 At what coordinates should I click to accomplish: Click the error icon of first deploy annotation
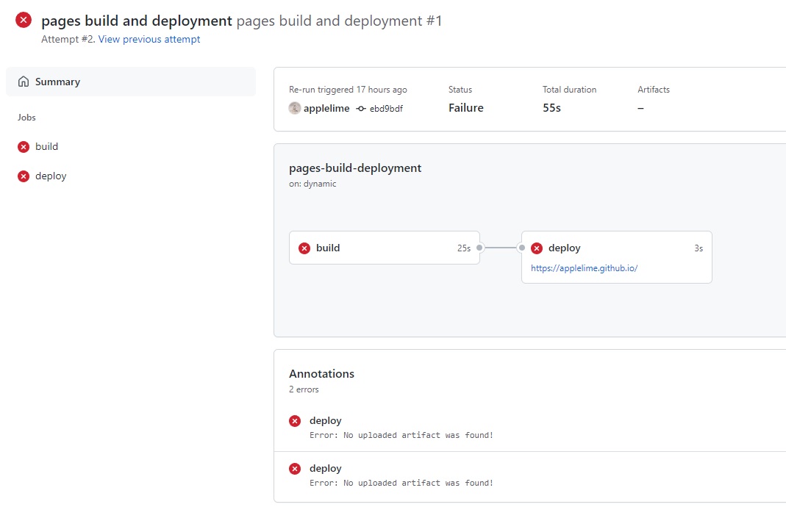(x=295, y=421)
